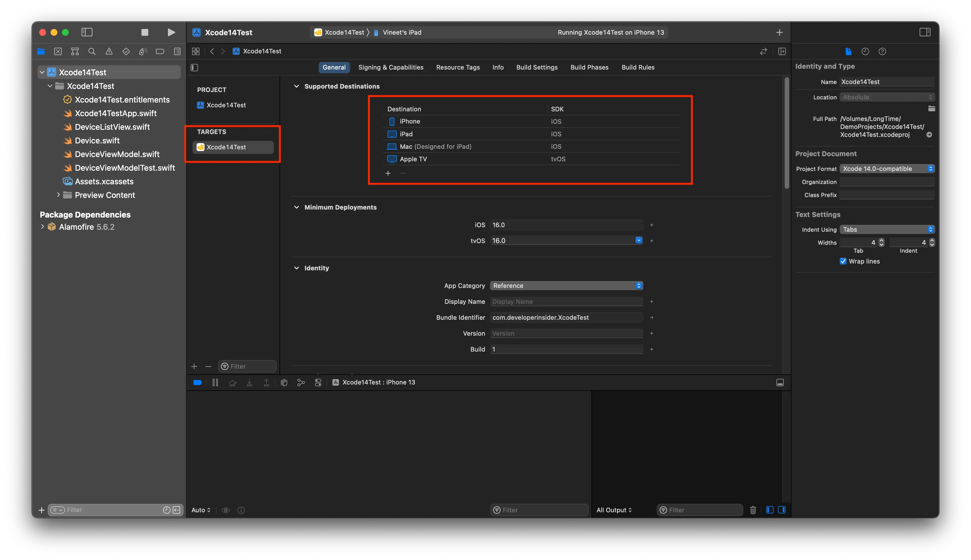This screenshot has height=560, width=971.
Task: Toggle the left sidebar visibility
Action: click(x=87, y=32)
